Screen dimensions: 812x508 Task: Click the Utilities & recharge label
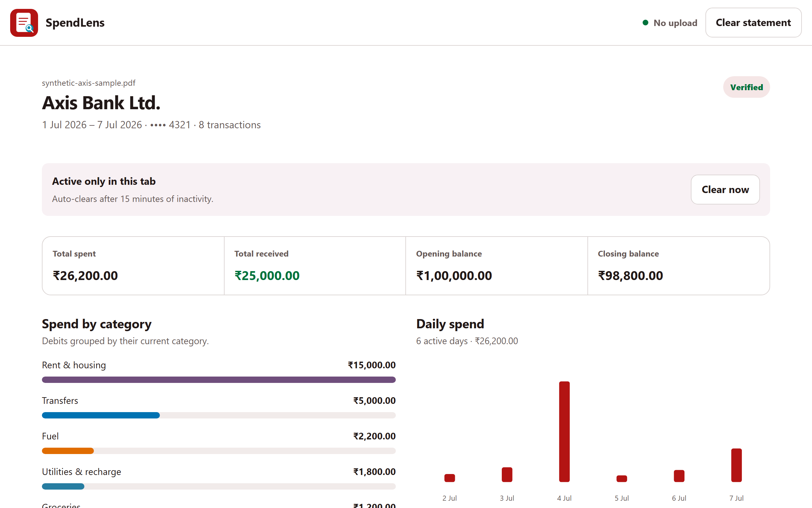(81, 472)
